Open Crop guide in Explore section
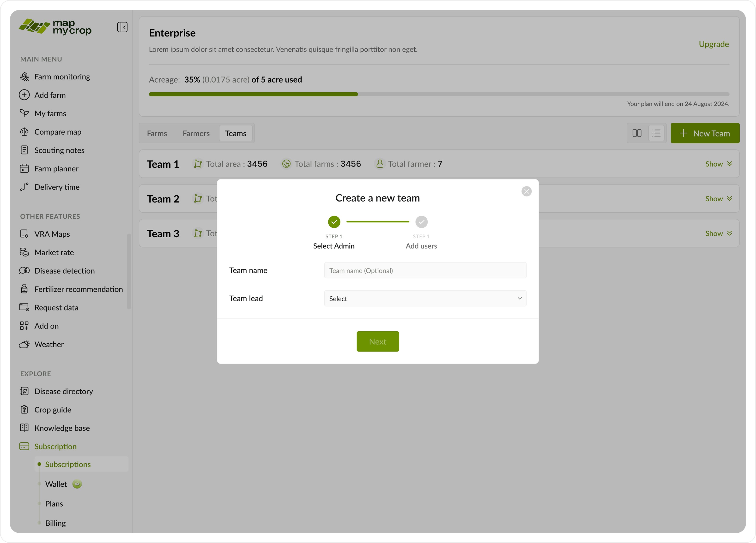The height and width of the screenshot is (543, 756). tap(53, 410)
